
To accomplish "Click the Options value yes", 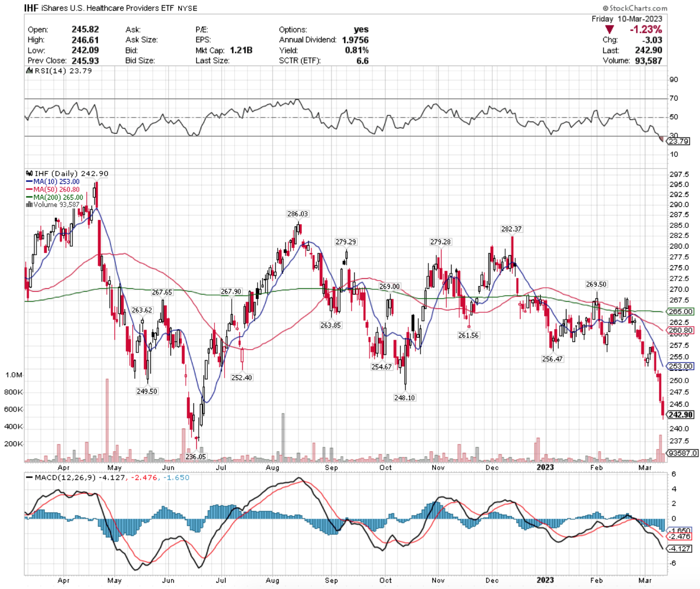I will tap(361, 29).
